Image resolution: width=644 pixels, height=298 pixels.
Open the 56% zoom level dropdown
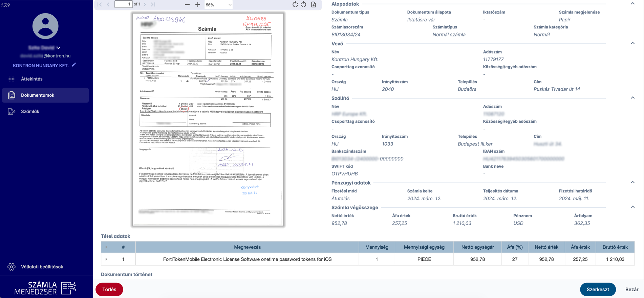[x=219, y=5]
